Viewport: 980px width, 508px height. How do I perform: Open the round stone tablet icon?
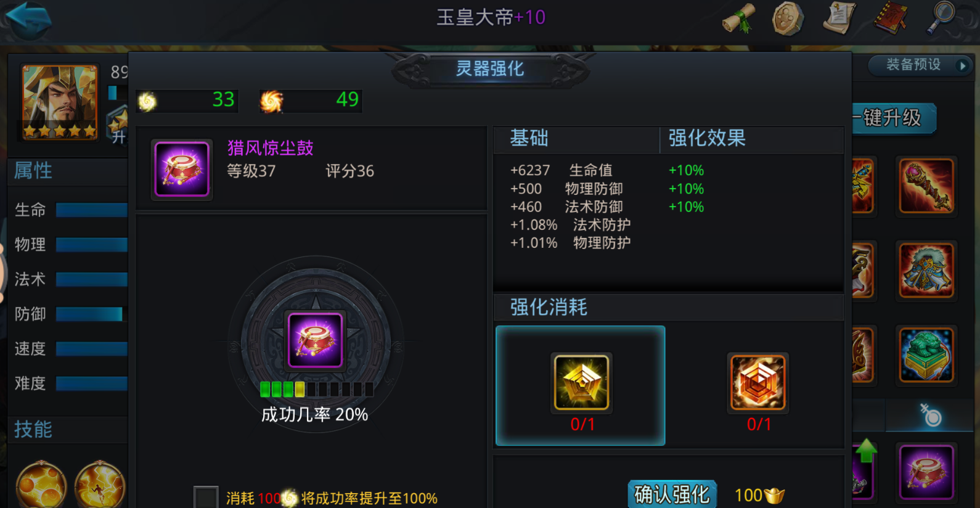(788, 18)
